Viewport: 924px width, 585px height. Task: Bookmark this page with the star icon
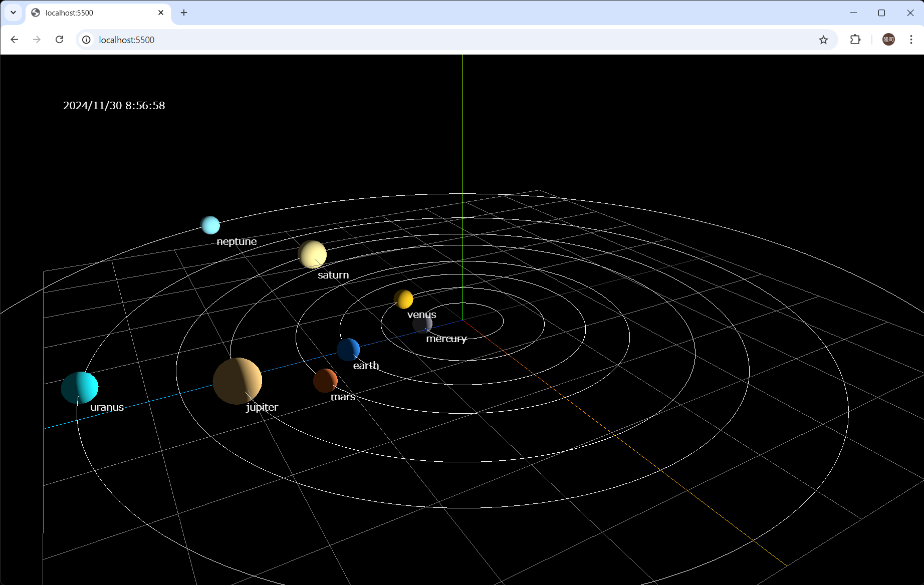coord(823,40)
